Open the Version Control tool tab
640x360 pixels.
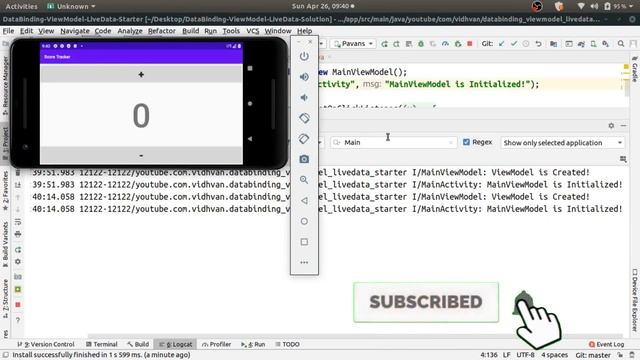(46, 344)
